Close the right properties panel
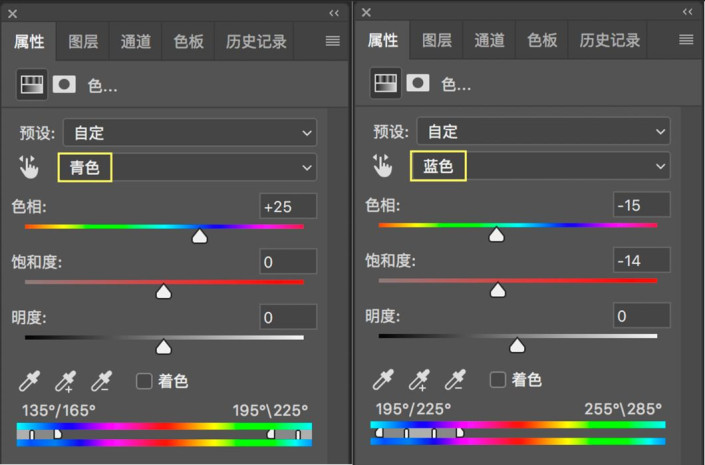 (366, 13)
